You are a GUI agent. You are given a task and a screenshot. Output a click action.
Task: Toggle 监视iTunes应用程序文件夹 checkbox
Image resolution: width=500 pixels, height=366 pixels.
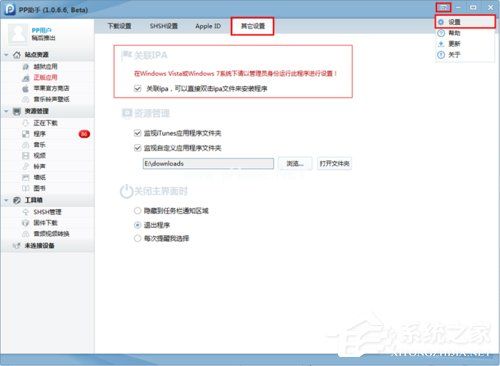coord(137,133)
